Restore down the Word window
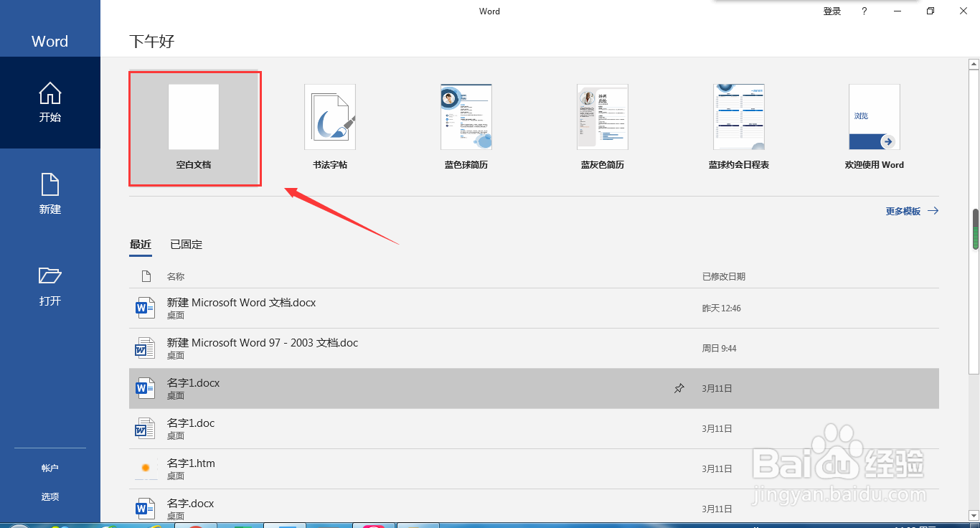The height and width of the screenshot is (528, 980). pyautogui.click(x=930, y=11)
